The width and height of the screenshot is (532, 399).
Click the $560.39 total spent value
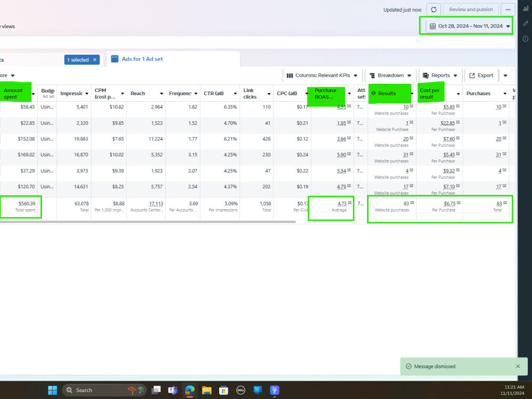[x=27, y=204]
